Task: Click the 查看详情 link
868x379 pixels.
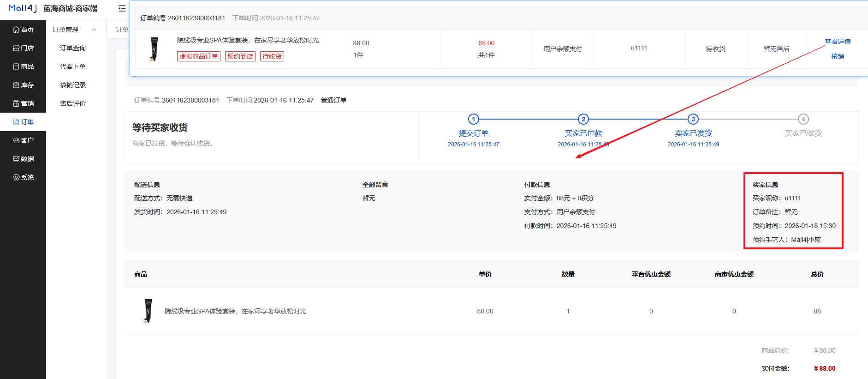Action: 838,42
